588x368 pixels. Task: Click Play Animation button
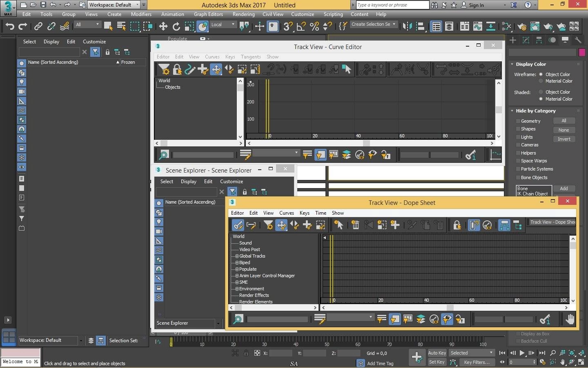[522, 353]
